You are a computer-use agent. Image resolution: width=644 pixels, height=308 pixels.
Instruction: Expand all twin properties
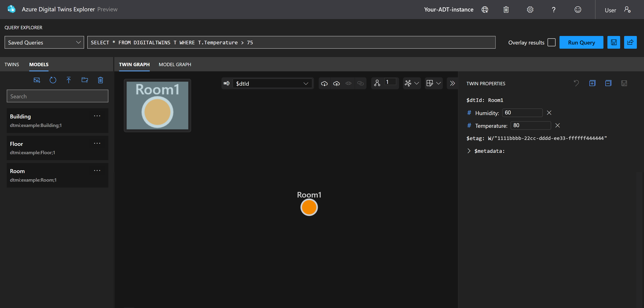tap(592, 83)
